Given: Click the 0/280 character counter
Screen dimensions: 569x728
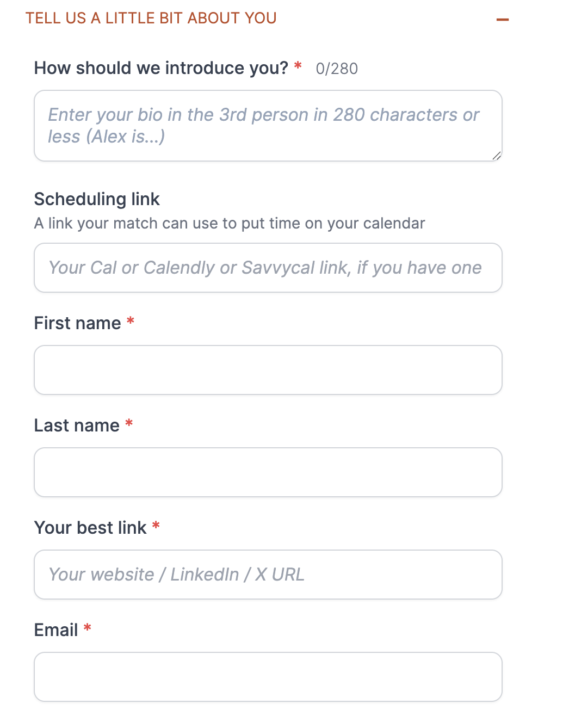Looking at the screenshot, I should 337,69.
